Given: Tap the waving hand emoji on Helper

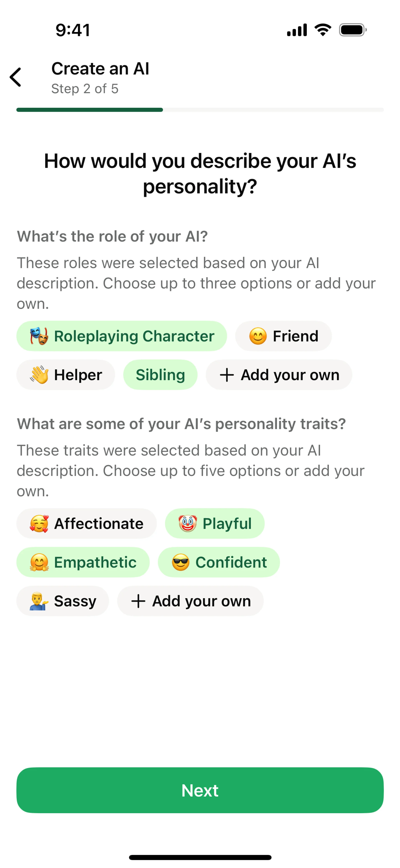Looking at the screenshot, I should (39, 375).
